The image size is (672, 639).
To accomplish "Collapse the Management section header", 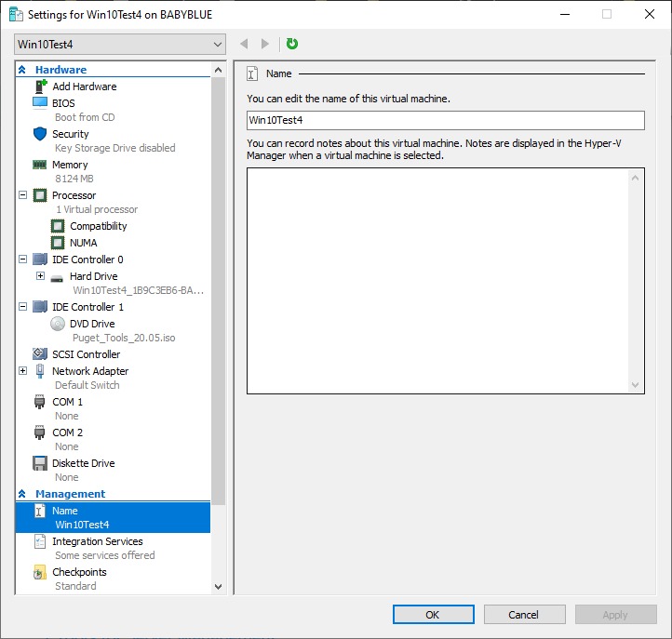I will (22, 494).
